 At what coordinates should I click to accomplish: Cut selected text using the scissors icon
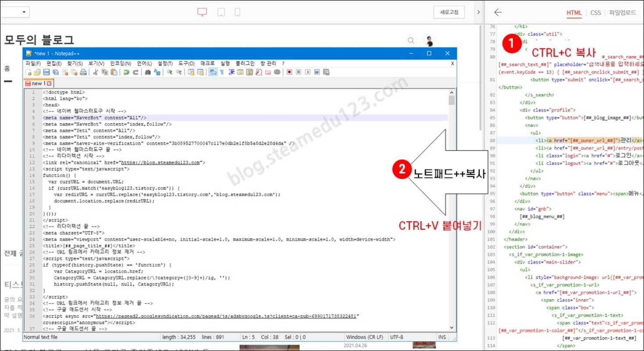tap(95, 73)
